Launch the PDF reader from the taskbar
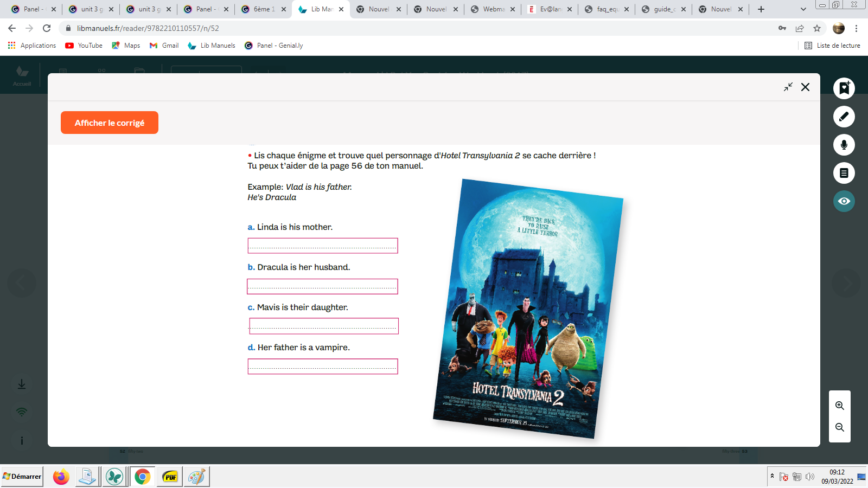This screenshot has height=488, width=868. click(169, 477)
